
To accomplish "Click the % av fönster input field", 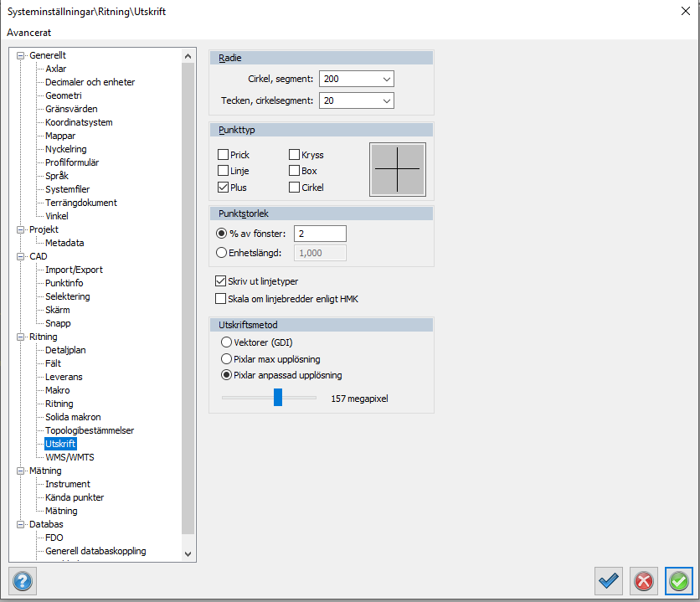I will tap(319, 234).
